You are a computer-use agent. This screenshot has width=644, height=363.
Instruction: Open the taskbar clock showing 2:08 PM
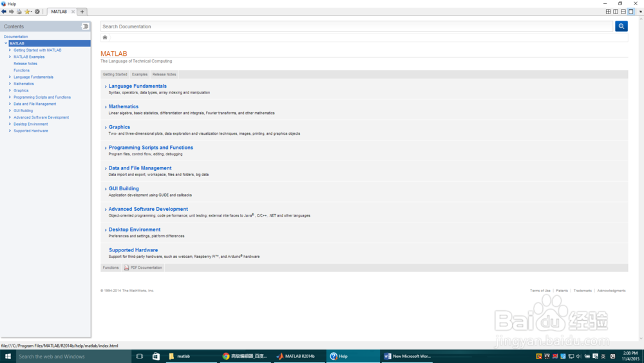pyautogui.click(x=630, y=356)
